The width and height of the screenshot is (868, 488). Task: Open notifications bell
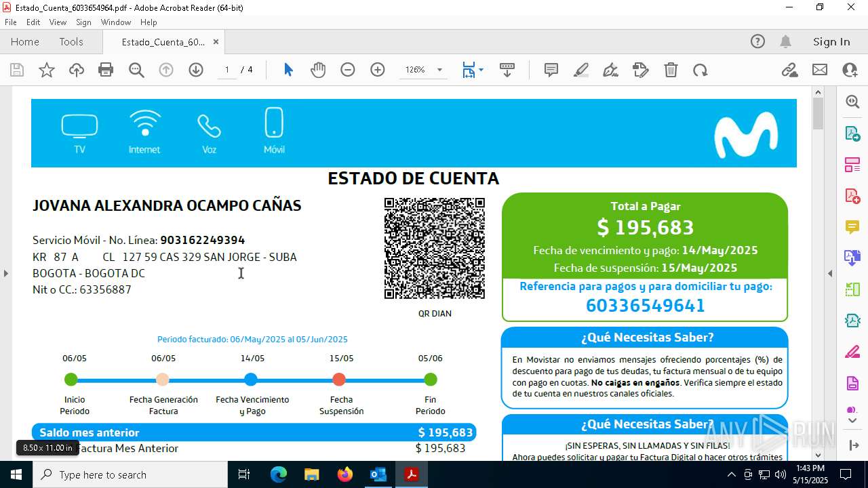tap(785, 41)
